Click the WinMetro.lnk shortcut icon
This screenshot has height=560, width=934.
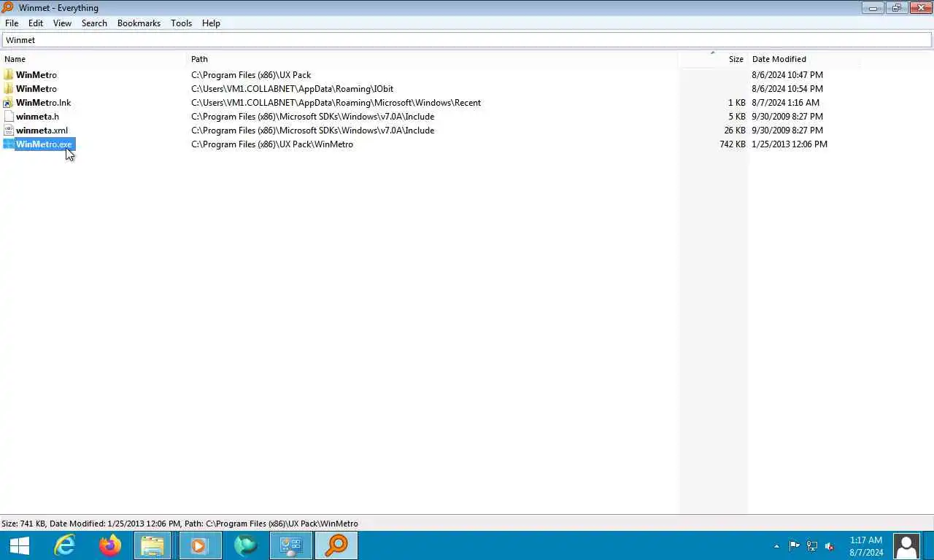pyautogui.click(x=9, y=103)
